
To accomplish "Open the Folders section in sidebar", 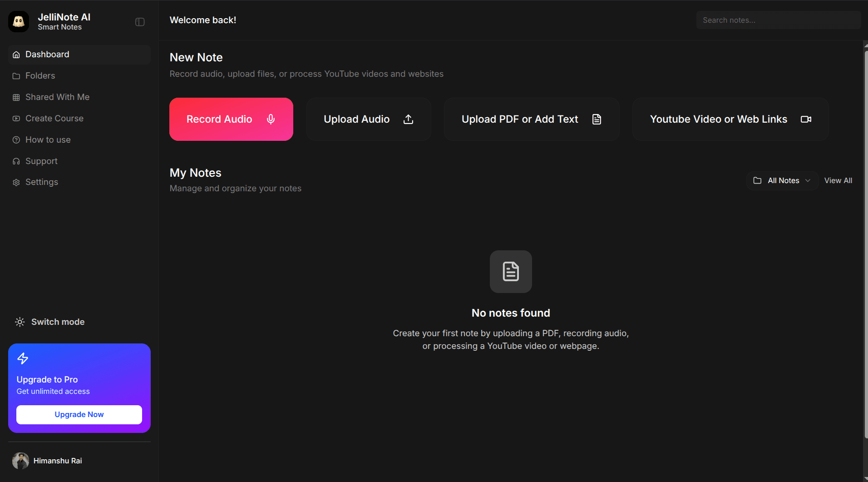I will [x=40, y=76].
